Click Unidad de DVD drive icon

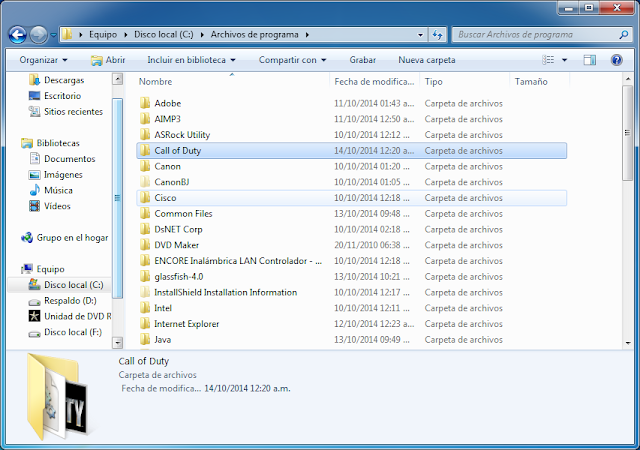click(x=35, y=316)
